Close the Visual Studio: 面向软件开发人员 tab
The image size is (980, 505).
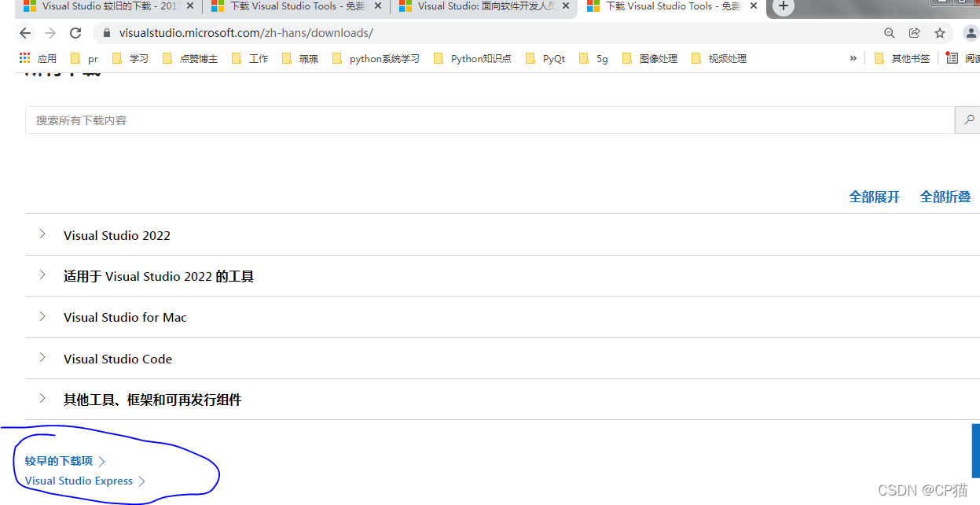pyautogui.click(x=565, y=6)
